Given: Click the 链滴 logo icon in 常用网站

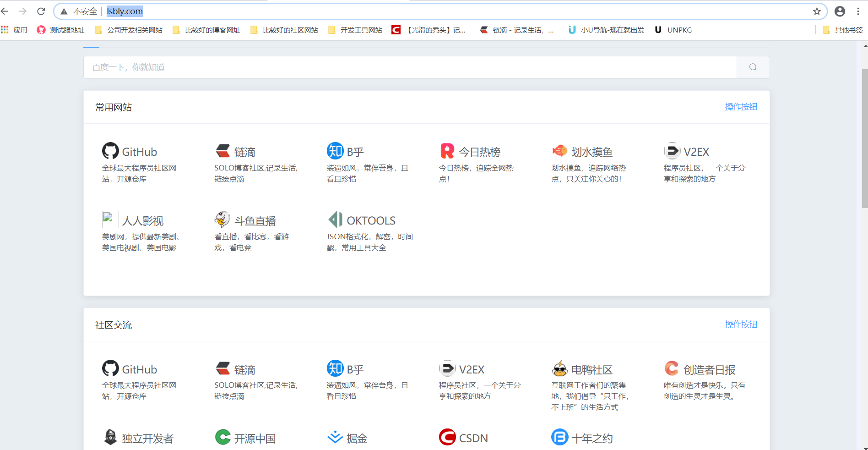Looking at the screenshot, I should pyautogui.click(x=222, y=151).
